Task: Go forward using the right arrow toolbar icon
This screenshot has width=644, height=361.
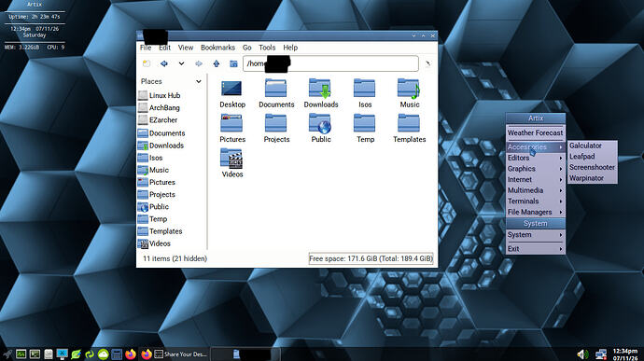Action: click(199, 63)
